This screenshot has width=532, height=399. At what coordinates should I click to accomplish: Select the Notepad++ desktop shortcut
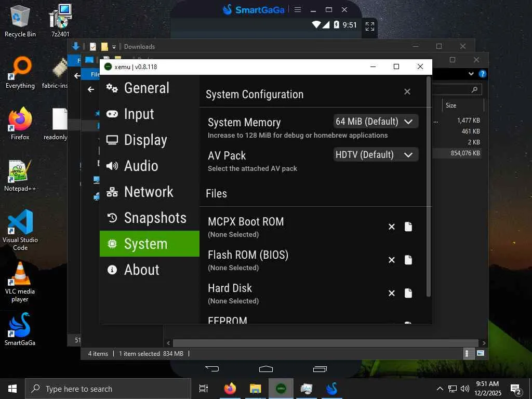tap(20, 176)
